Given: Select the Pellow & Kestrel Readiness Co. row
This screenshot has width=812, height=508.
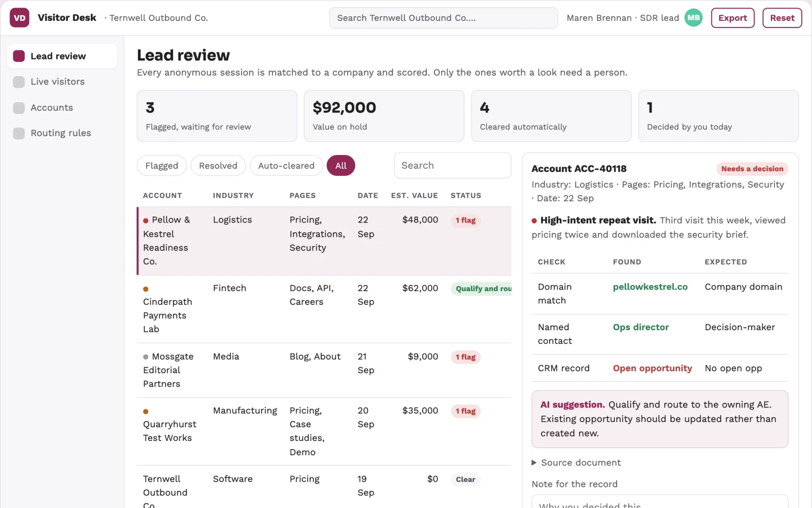Looking at the screenshot, I should point(324,241).
